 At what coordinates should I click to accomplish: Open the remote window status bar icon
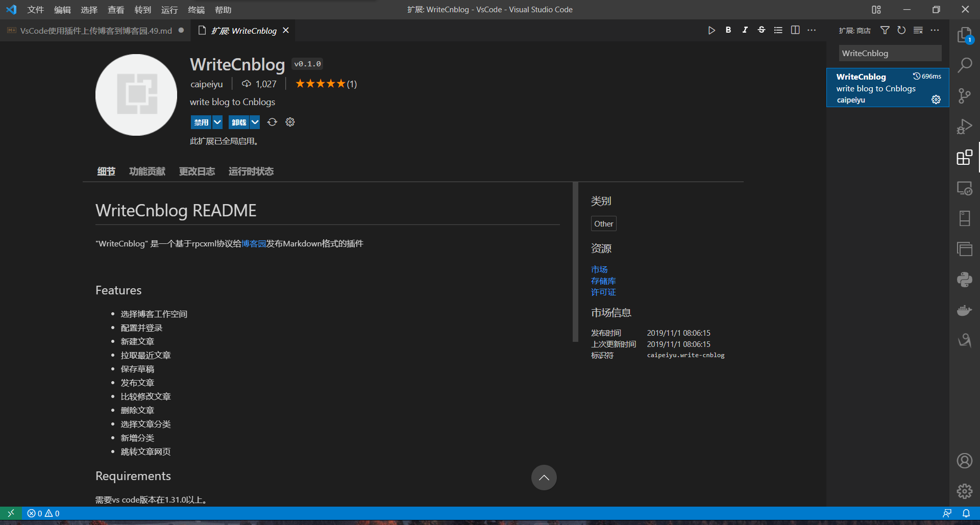click(x=11, y=513)
